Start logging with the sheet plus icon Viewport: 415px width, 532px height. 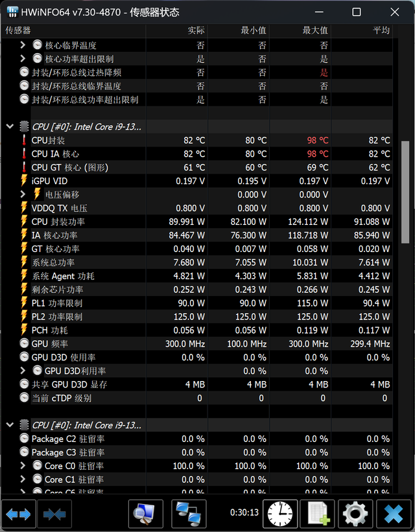point(317,514)
